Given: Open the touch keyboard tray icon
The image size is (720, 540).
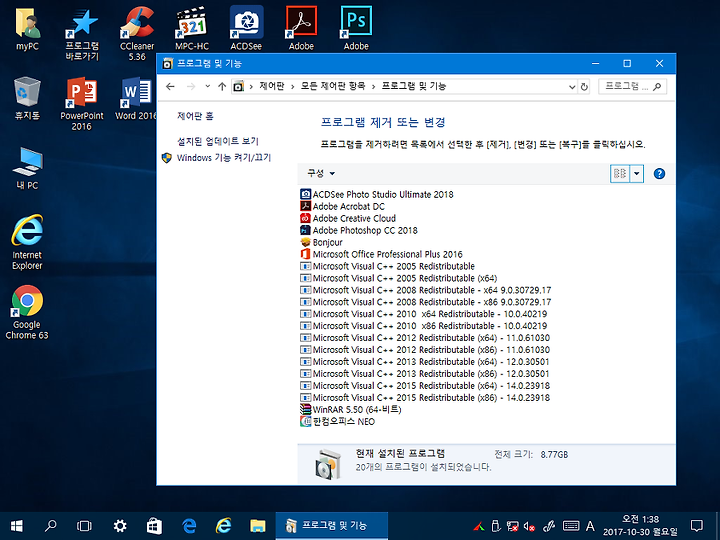Looking at the screenshot, I should (x=571, y=526).
